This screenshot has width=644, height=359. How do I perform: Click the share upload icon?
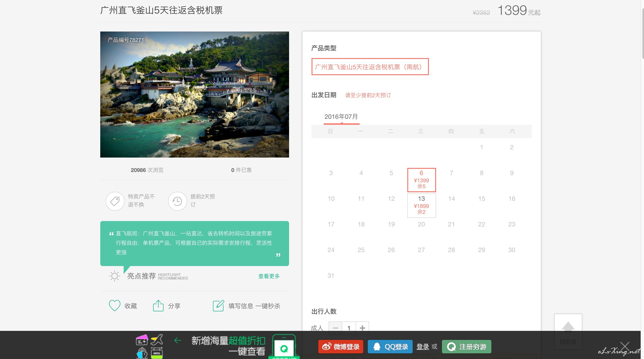coord(158,306)
